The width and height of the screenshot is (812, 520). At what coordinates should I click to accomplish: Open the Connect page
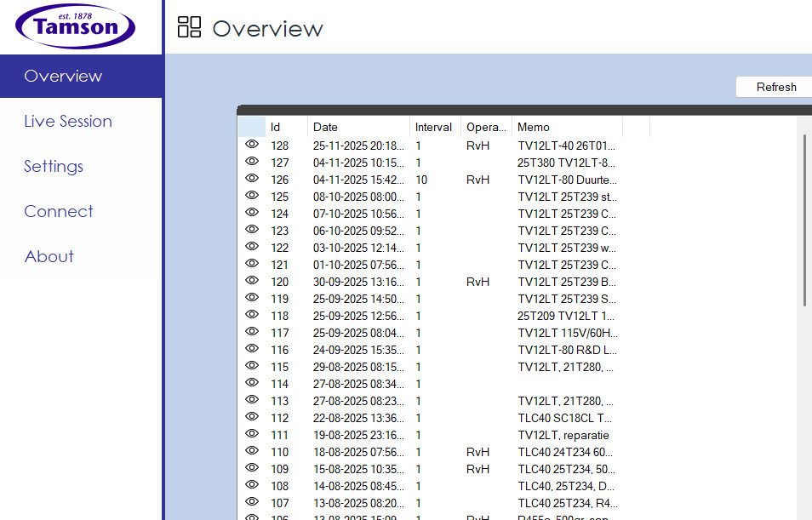pyautogui.click(x=59, y=211)
